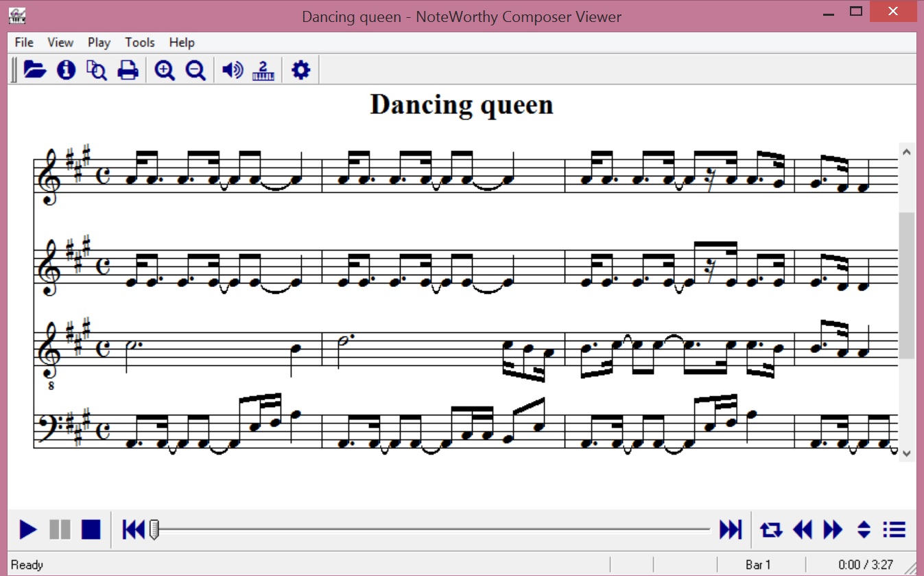The width and height of the screenshot is (924, 576).
Task: Click the Print icon
Action: point(128,70)
